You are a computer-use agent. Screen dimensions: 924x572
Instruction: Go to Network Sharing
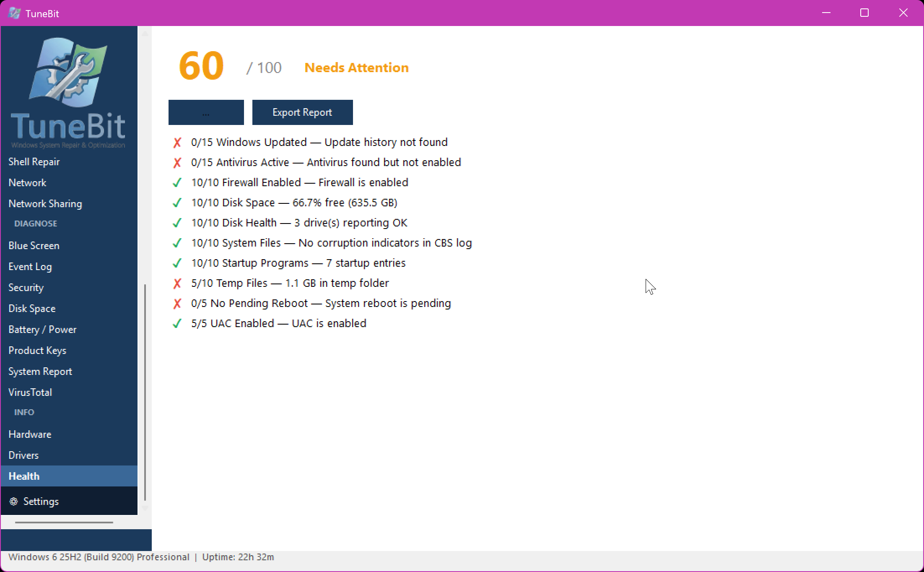[69, 204]
